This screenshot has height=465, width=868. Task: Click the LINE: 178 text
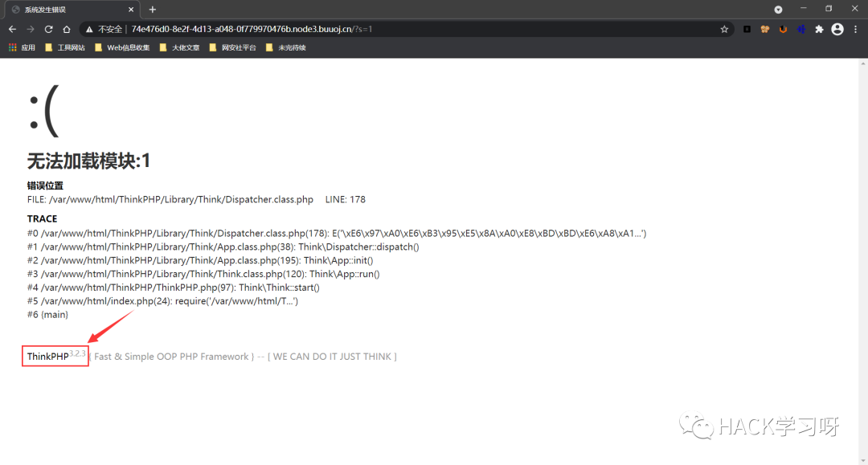[x=346, y=200]
